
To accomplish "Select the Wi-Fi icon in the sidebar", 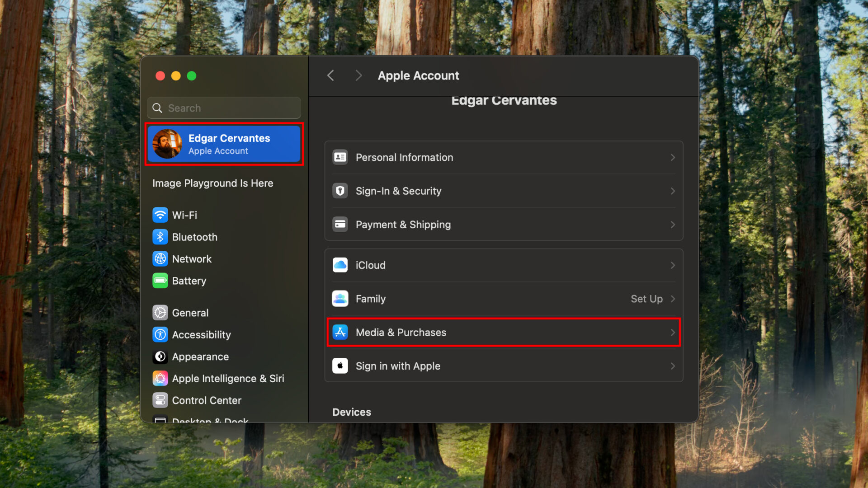I will coord(160,215).
